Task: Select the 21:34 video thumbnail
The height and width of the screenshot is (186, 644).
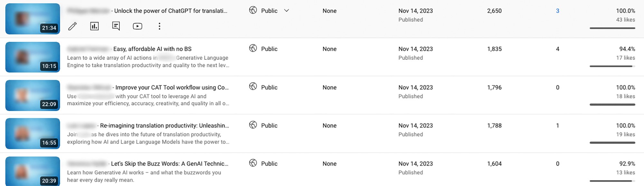Action: point(33,19)
